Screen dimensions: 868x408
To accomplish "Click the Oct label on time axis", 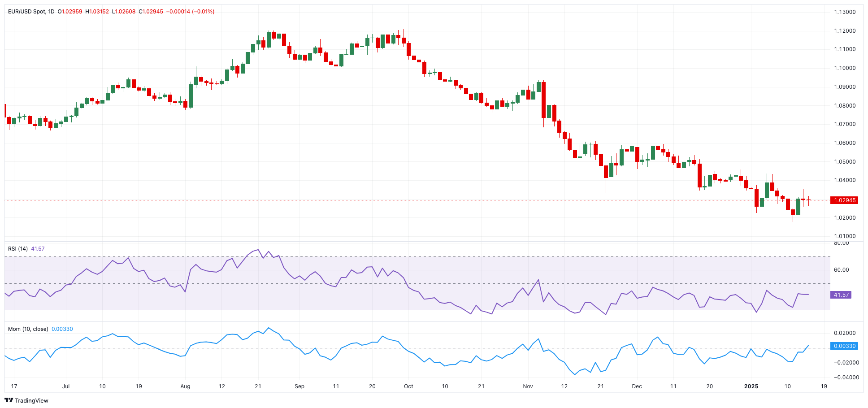I will pos(408,386).
